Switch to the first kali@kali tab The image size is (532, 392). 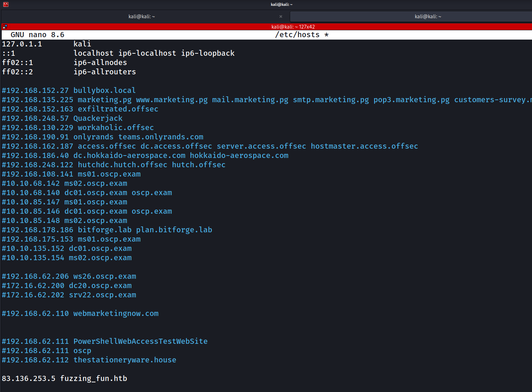(142, 17)
